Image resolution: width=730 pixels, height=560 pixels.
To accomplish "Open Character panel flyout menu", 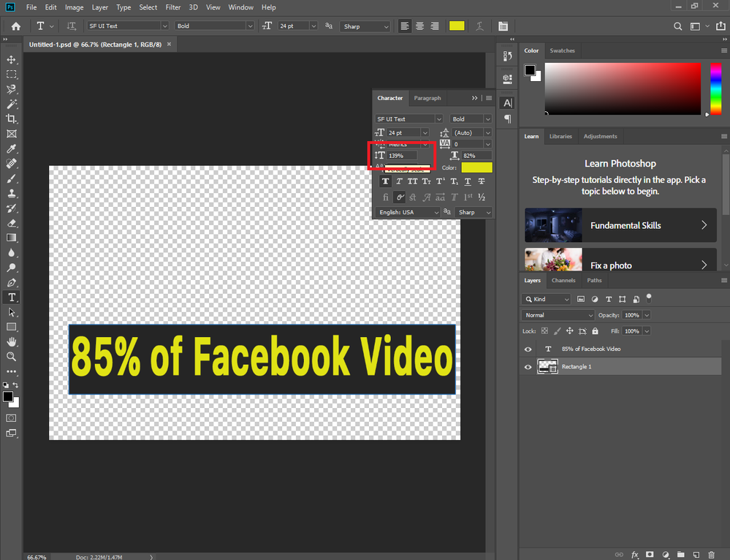I will click(x=489, y=98).
